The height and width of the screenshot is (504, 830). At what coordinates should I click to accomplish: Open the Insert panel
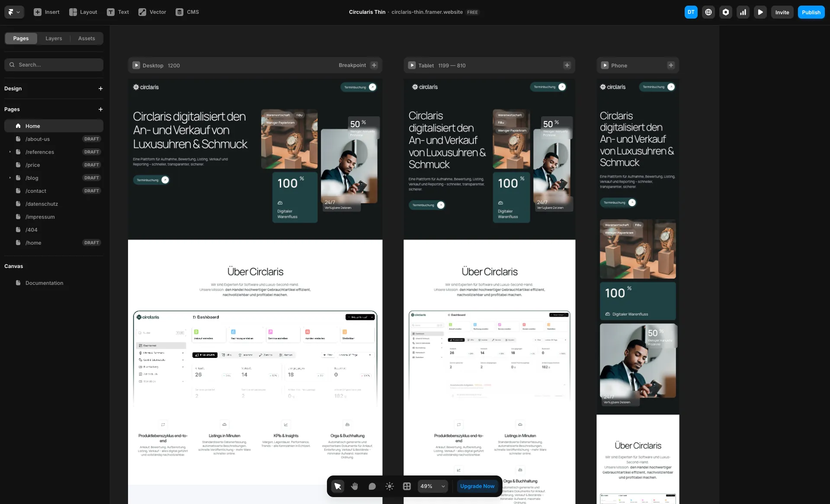pos(46,12)
